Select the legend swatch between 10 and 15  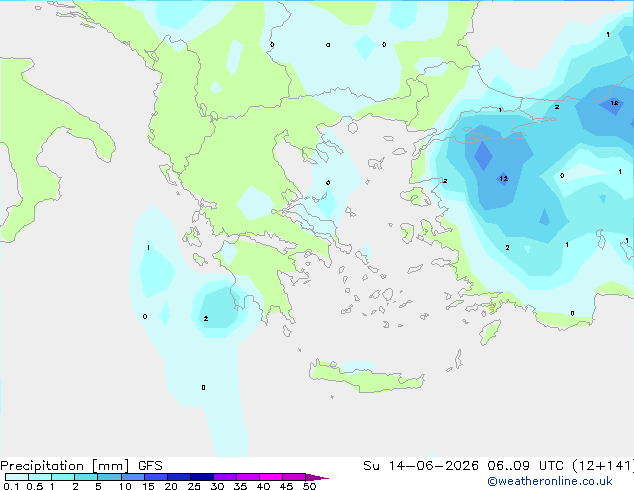point(133,477)
